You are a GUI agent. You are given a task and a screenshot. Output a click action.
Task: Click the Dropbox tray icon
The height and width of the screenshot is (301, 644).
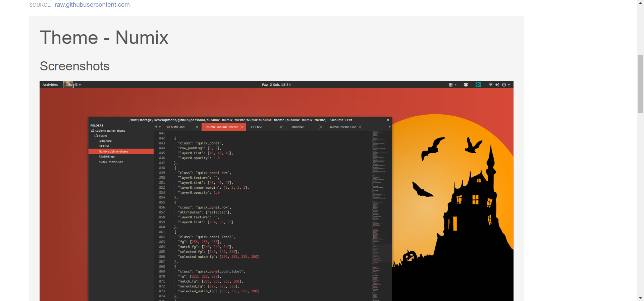click(466, 85)
